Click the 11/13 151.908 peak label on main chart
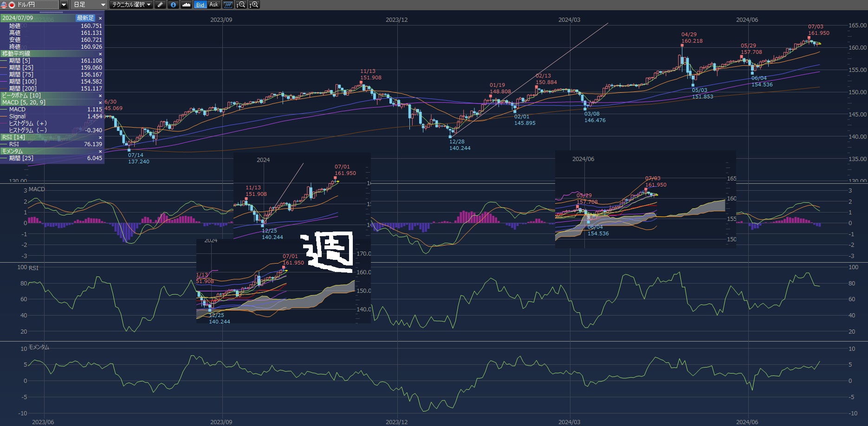This screenshot has height=426, width=868. point(370,74)
